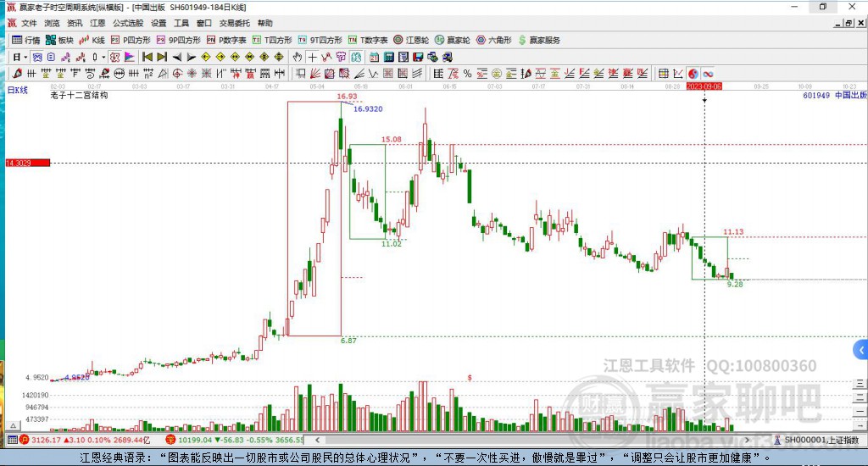Open the 资讯 menu
Screen dimensions: 868x466
75,23
